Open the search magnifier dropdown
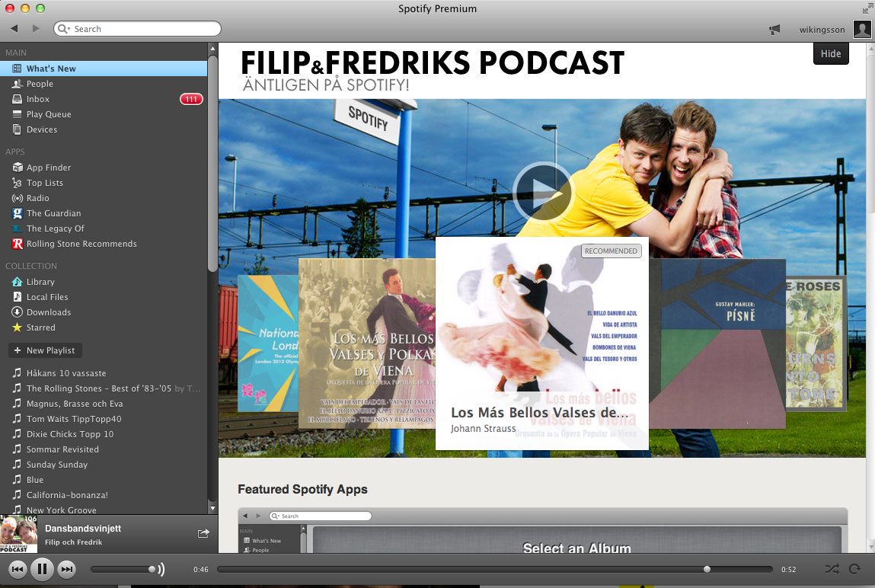 64,29
